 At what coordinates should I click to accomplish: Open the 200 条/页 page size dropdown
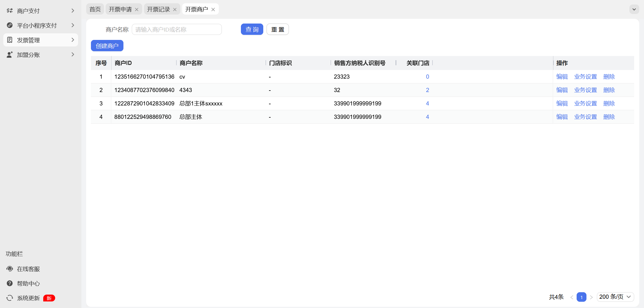point(615,297)
